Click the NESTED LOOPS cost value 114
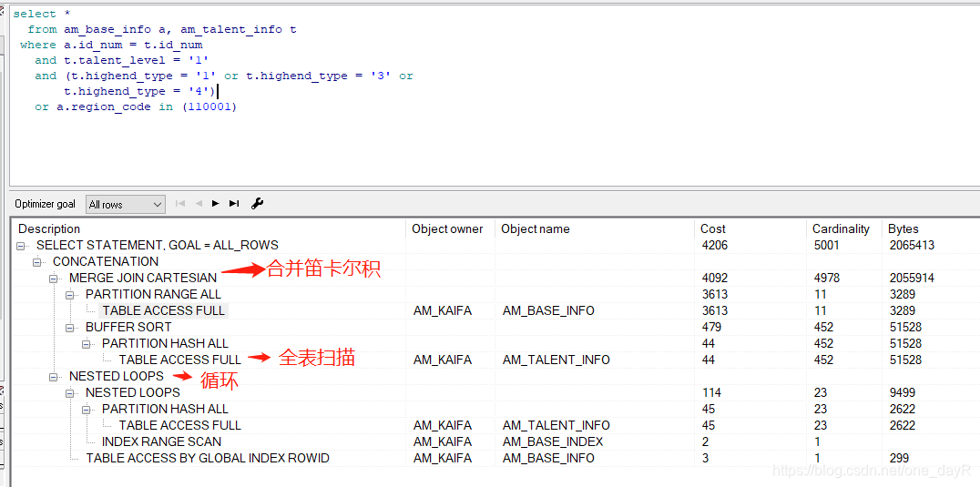 pyautogui.click(x=711, y=392)
